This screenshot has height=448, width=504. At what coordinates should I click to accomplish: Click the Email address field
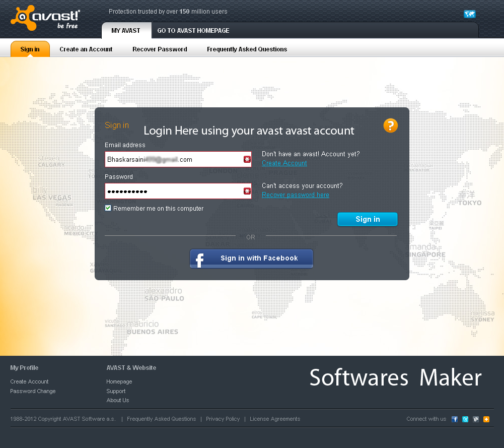click(x=178, y=159)
